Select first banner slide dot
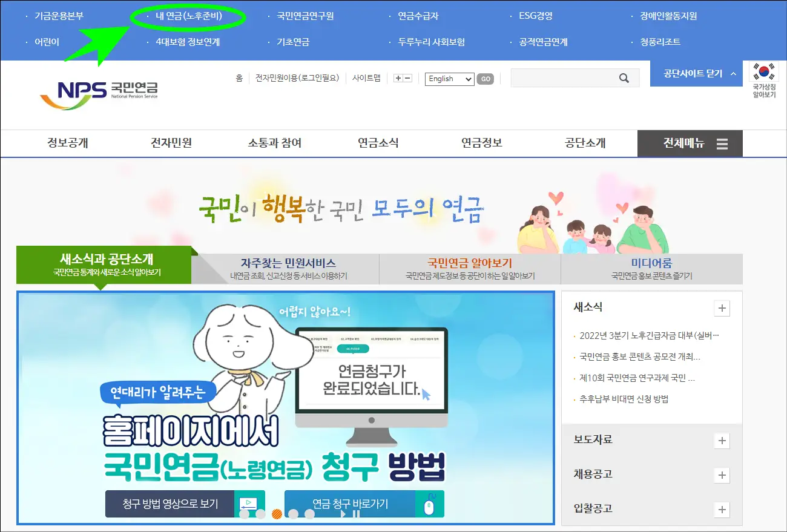The image size is (787, 532). pos(245,514)
